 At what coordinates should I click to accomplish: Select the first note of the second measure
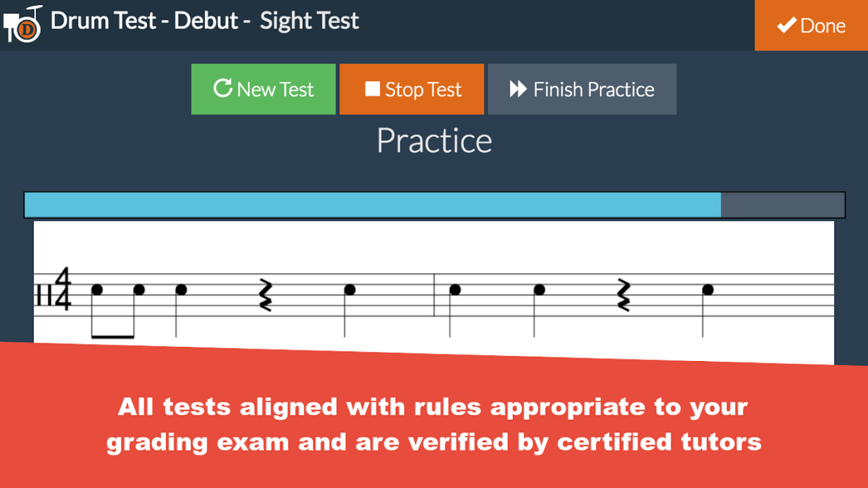(455, 290)
